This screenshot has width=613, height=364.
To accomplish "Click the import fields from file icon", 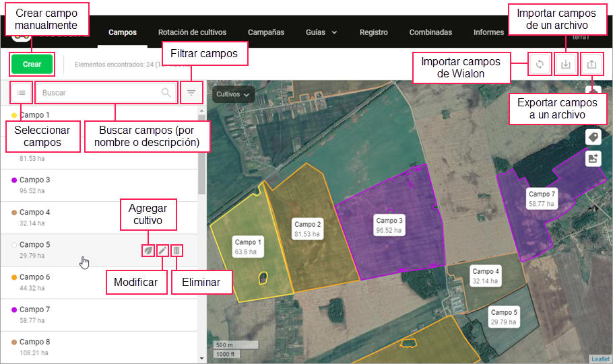I will click(x=566, y=65).
